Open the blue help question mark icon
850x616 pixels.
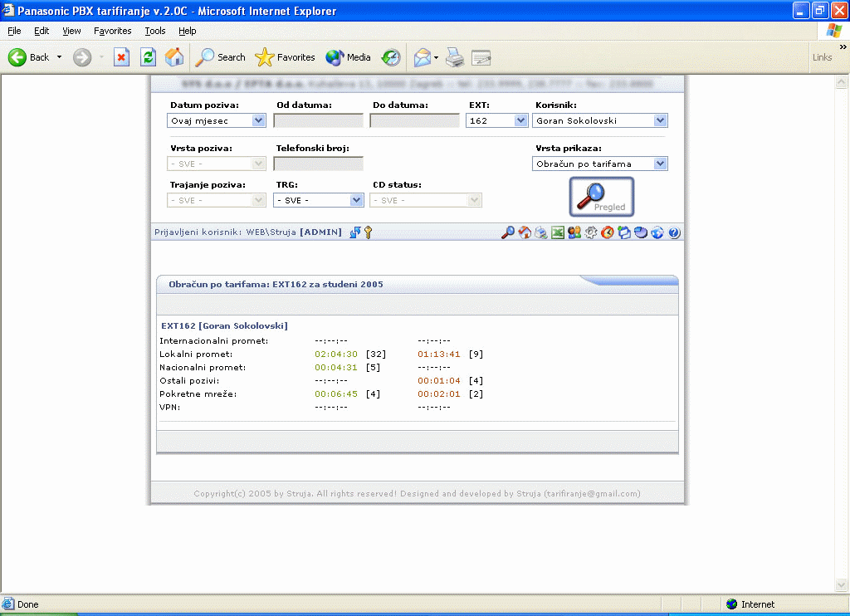tap(674, 232)
